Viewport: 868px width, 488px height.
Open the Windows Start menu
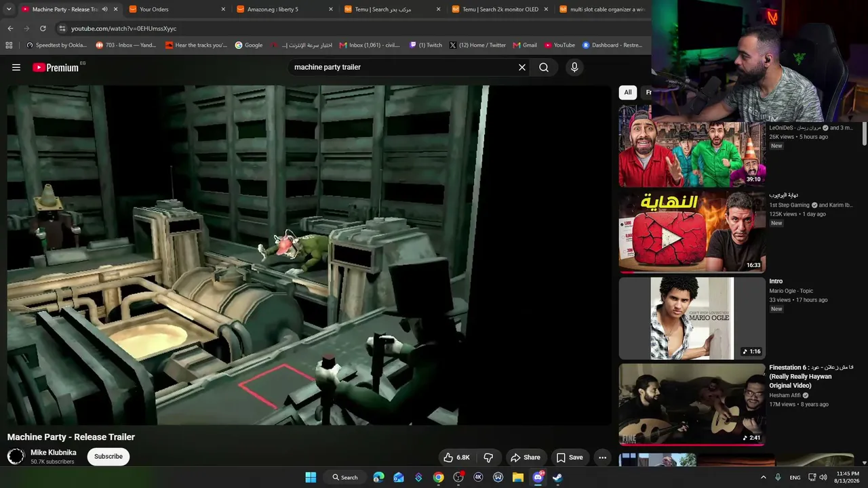311,477
